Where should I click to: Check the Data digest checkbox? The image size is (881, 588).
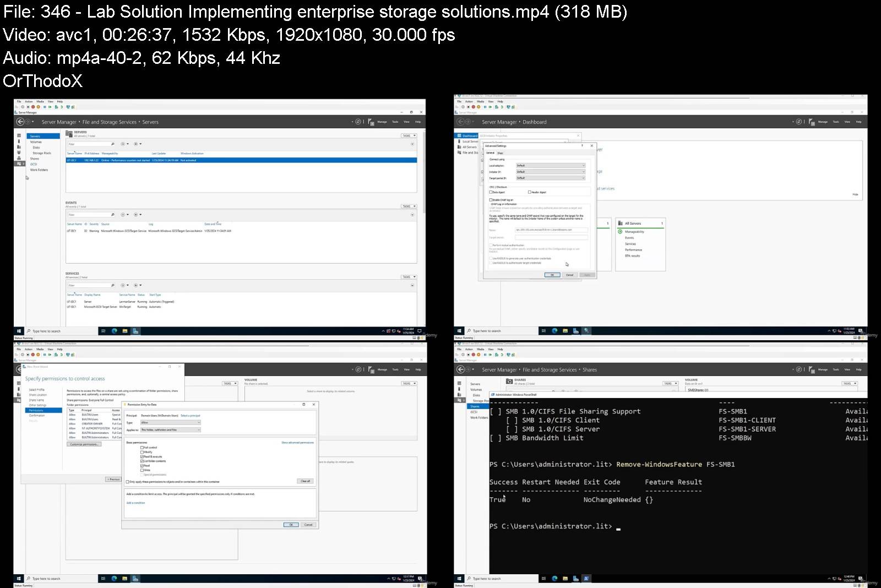(x=491, y=192)
